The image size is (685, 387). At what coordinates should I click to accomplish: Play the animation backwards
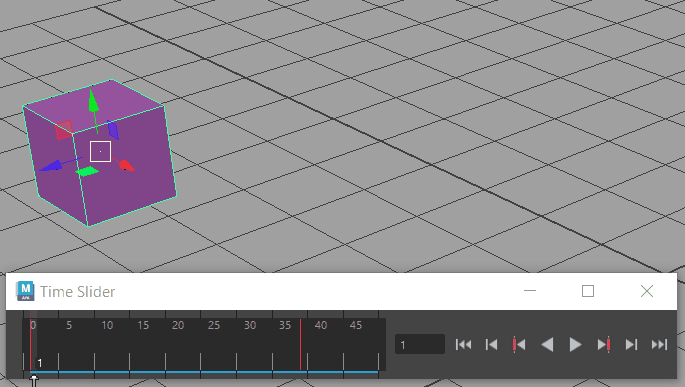[547, 345]
